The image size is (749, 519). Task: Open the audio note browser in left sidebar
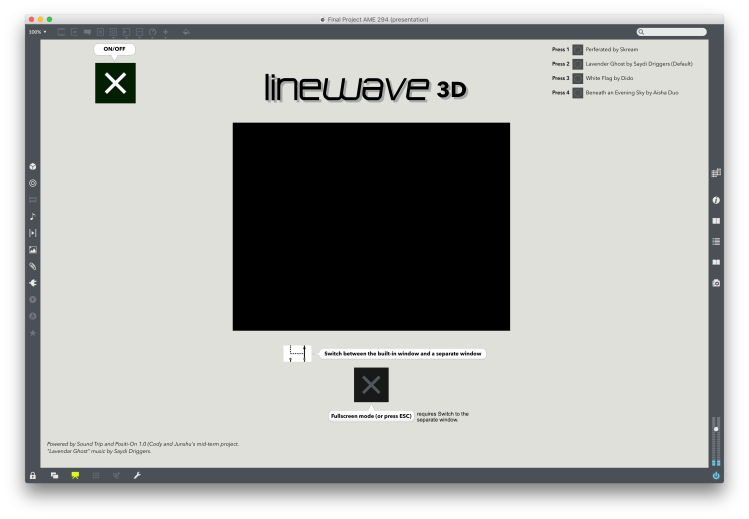[32, 216]
